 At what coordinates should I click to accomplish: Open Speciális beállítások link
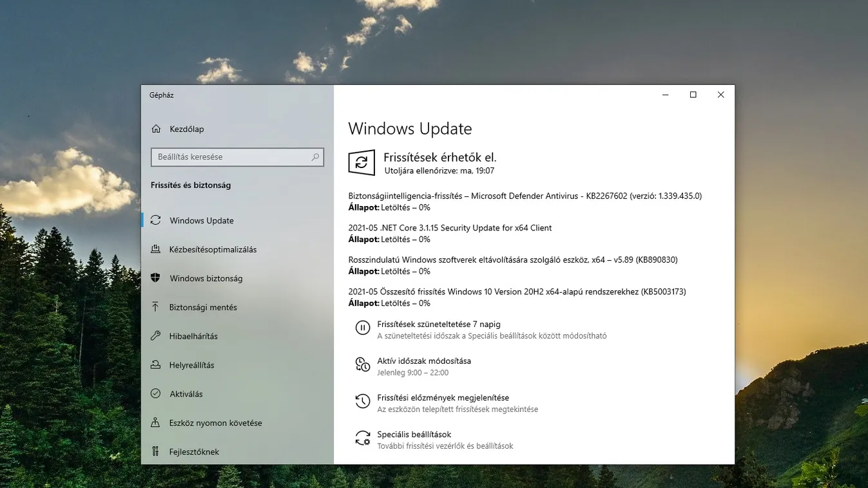coord(414,435)
